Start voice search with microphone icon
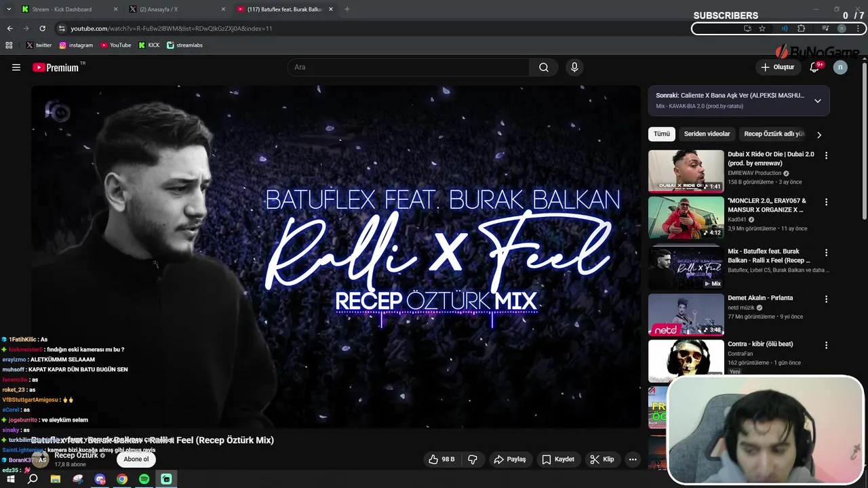868x488 pixels. pos(574,67)
